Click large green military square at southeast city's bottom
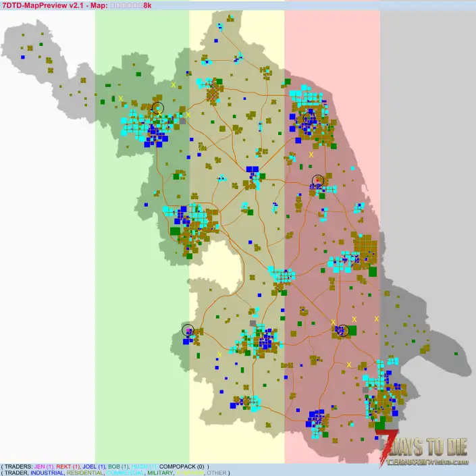The height and width of the screenshot is (476, 476). tap(380, 425)
